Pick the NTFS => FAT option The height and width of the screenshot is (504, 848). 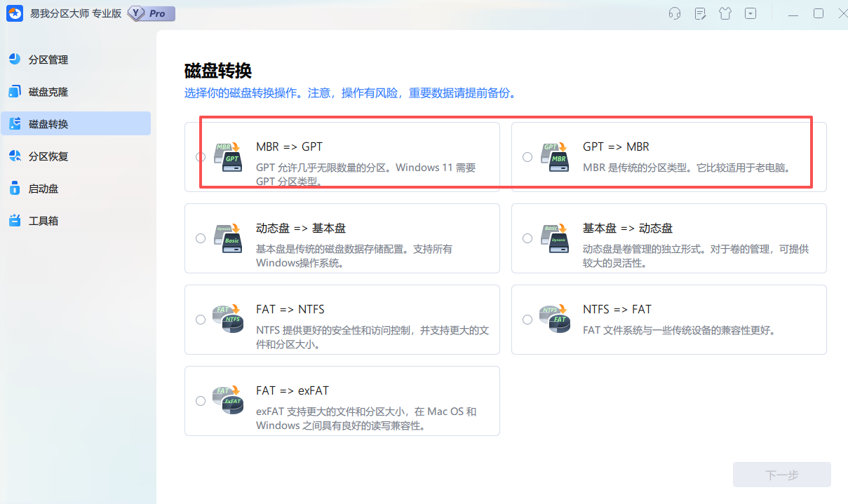click(x=527, y=320)
